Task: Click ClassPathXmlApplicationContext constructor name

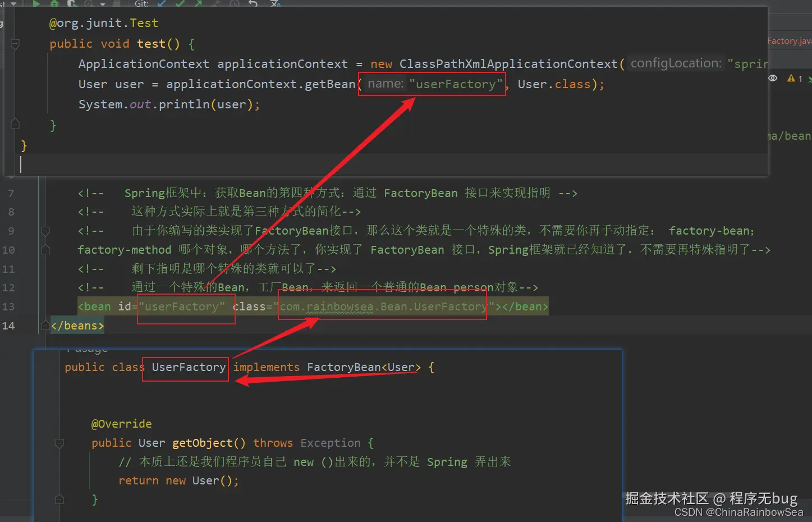Action: 508,64
